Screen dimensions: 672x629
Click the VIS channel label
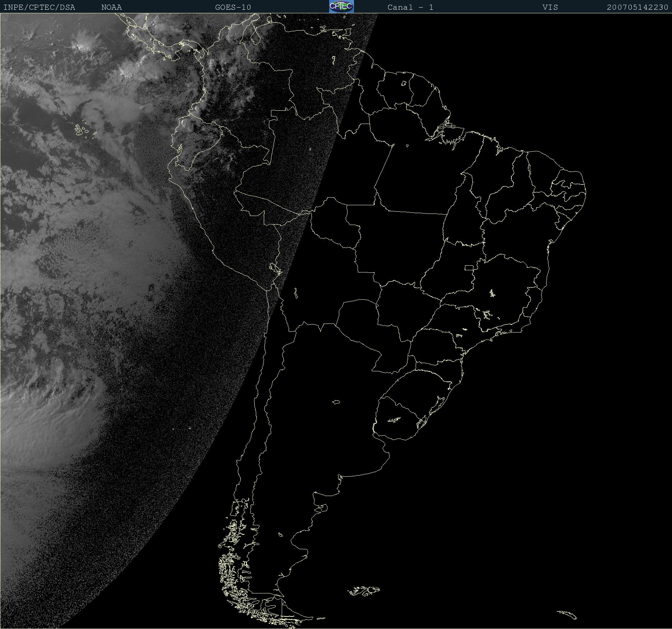[x=550, y=7]
